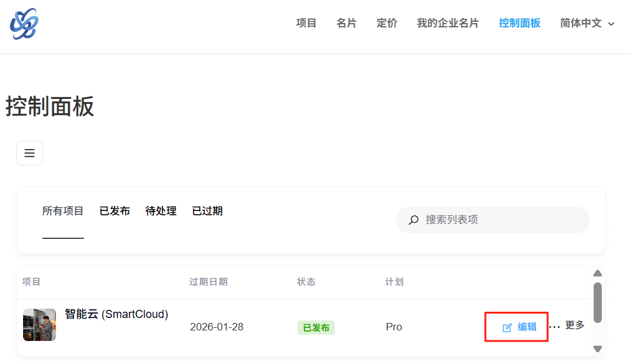Open the 定价 pricing page
This screenshot has width=631, height=364.
386,23
